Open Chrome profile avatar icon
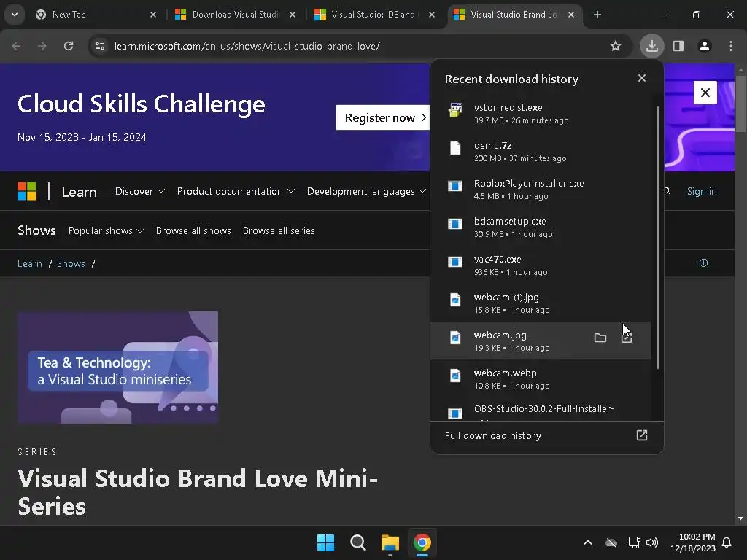Image resolution: width=747 pixels, height=560 pixels. (x=705, y=46)
